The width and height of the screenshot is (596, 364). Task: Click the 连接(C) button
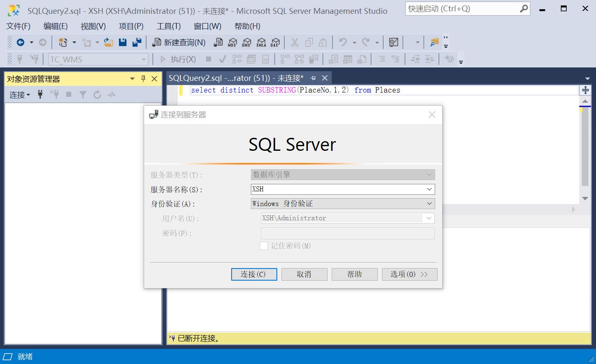pos(254,274)
